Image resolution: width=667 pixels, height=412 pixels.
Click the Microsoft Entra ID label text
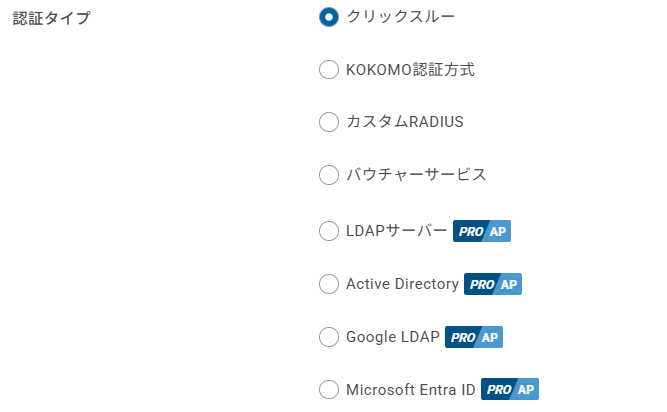tap(411, 389)
